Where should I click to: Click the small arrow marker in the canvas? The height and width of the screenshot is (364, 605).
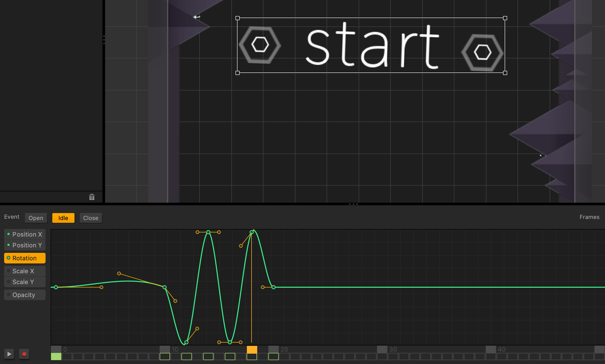point(197,17)
